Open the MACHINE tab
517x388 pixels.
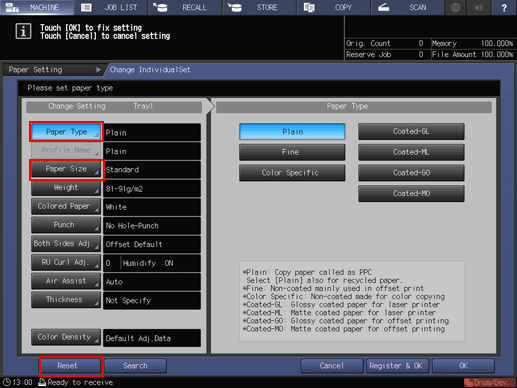coord(37,7)
